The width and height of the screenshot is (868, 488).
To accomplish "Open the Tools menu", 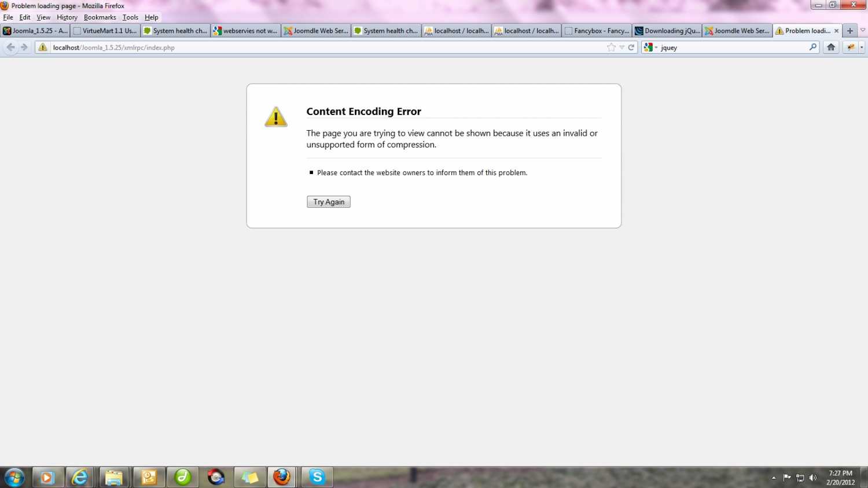I will [130, 17].
